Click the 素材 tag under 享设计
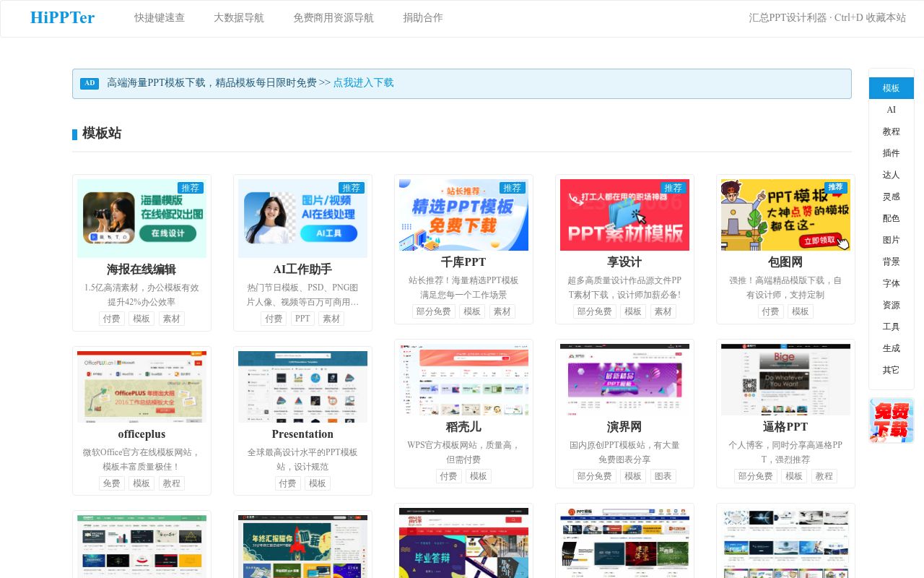924x578 pixels. pos(663,311)
